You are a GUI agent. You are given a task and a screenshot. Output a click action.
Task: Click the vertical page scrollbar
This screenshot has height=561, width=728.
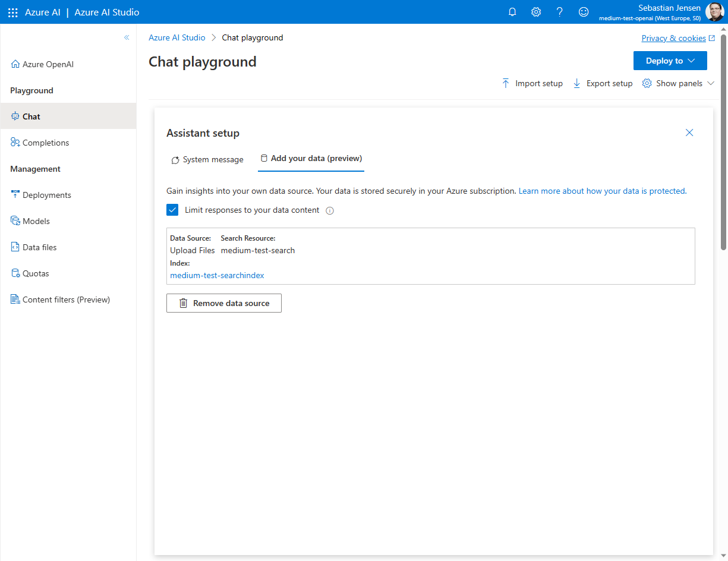coord(723,143)
